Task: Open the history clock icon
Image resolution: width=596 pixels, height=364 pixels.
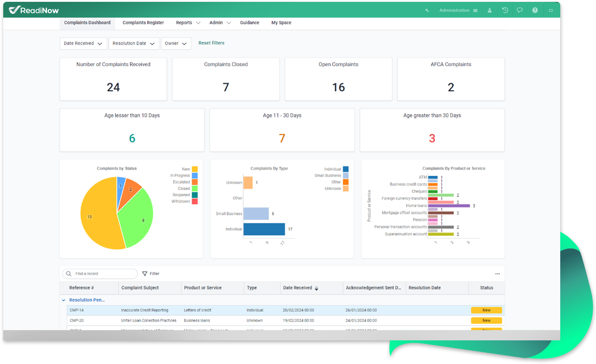Action: point(505,10)
